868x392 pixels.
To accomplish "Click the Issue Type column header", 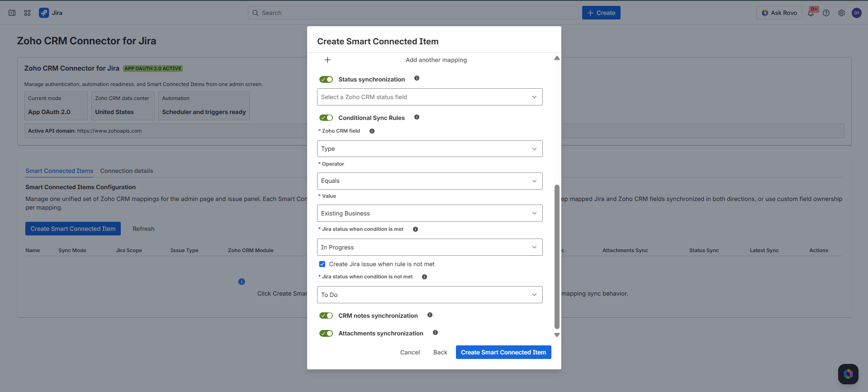I will coord(184,250).
